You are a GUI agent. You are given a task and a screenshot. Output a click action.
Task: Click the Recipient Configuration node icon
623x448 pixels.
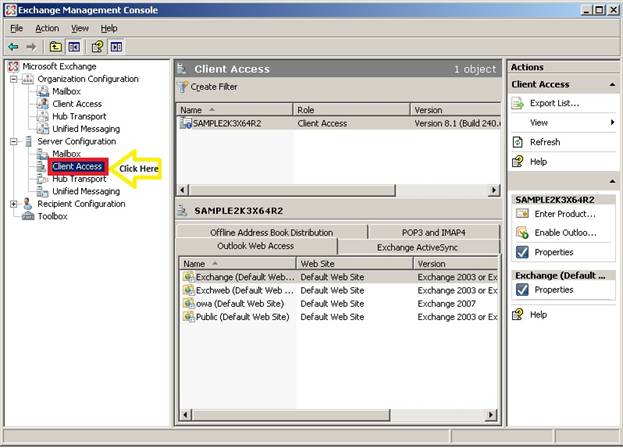27,204
